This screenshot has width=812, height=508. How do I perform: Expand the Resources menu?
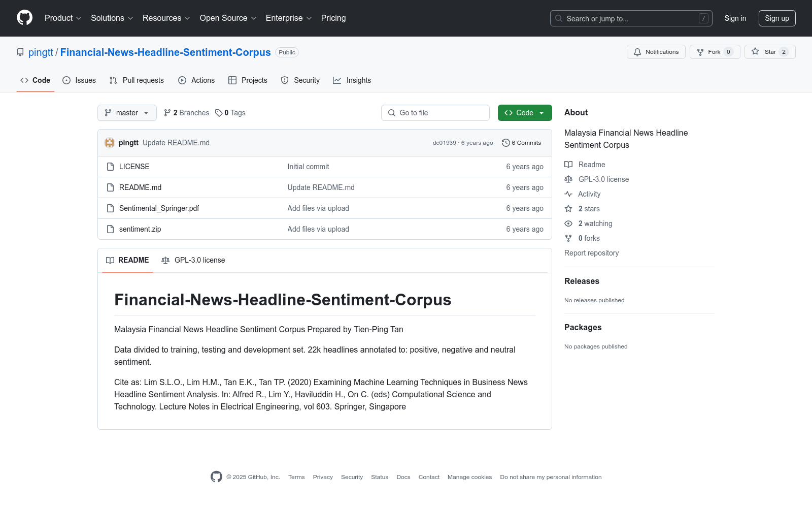166,18
